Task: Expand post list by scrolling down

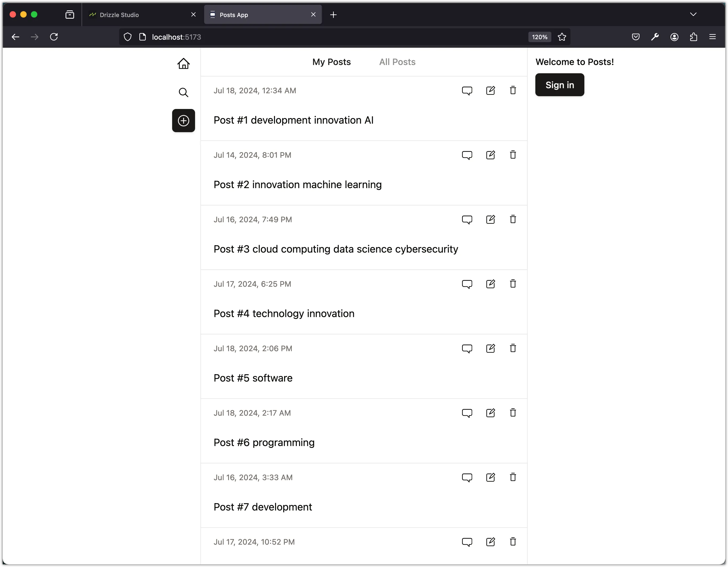Action: click(364, 543)
